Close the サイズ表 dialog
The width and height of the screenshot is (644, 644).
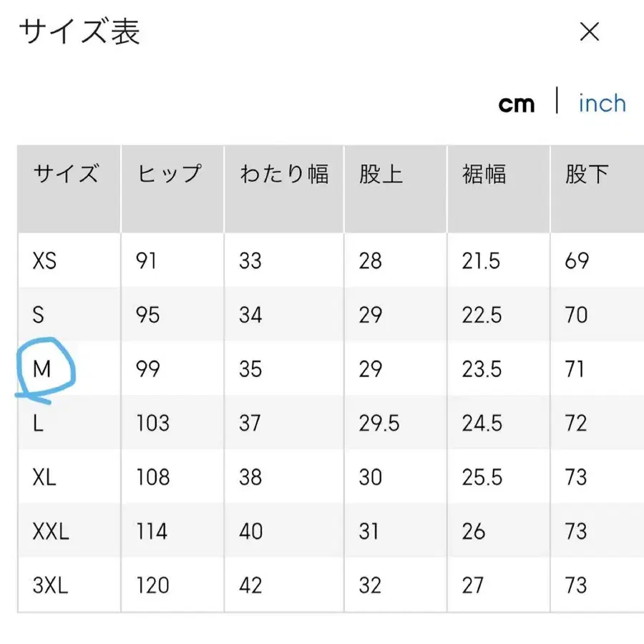click(589, 32)
